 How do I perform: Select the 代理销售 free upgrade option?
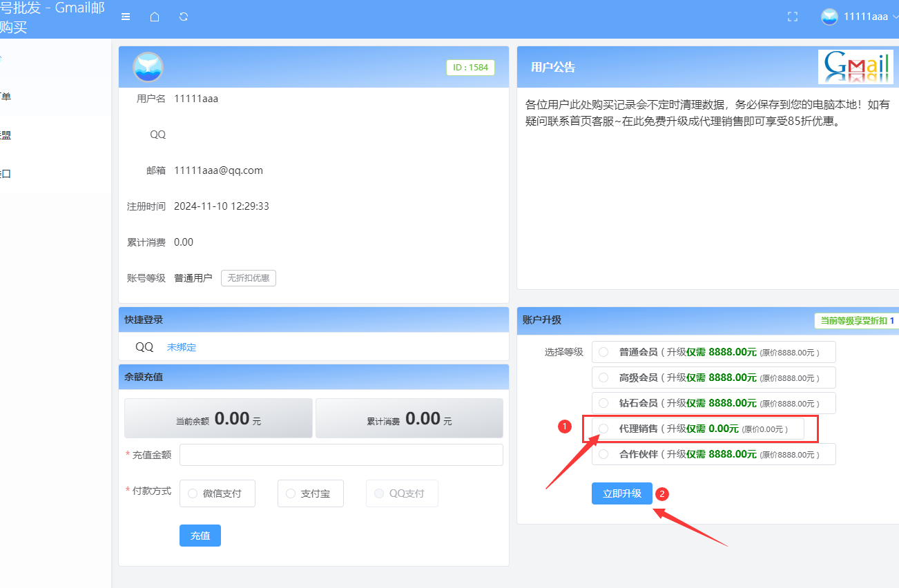(x=603, y=429)
